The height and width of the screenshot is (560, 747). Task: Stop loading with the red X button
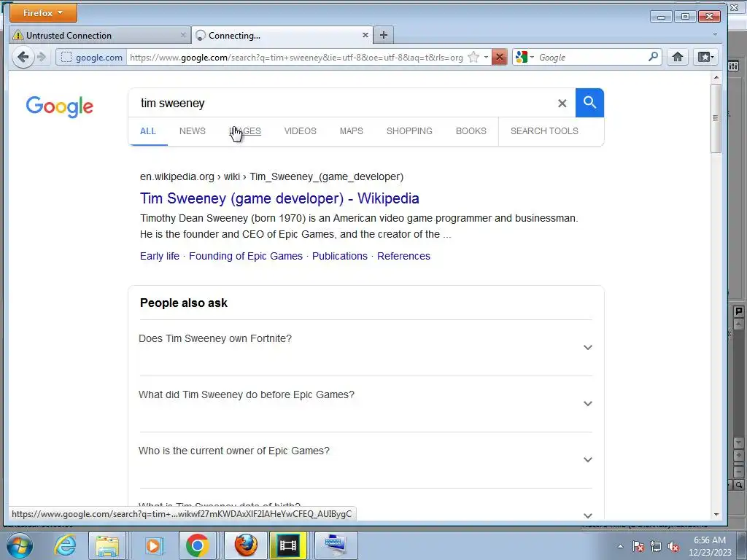click(499, 57)
